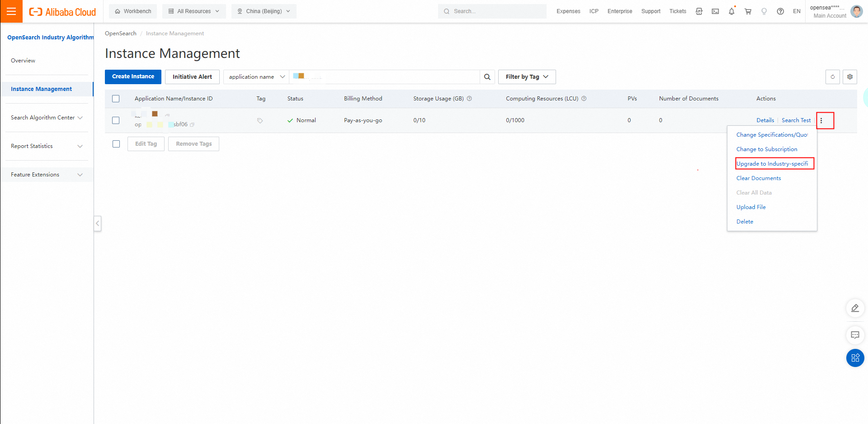Open the ICP link
Viewport: 868px width, 424px height.
594,11
